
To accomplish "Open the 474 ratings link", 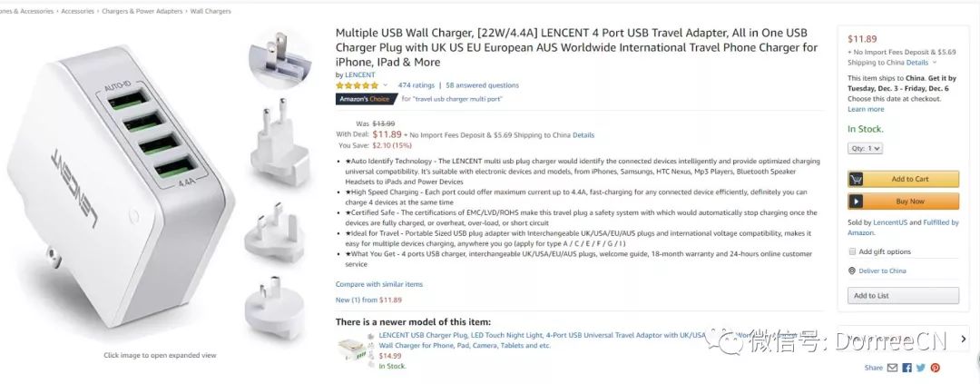I will click(416, 85).
